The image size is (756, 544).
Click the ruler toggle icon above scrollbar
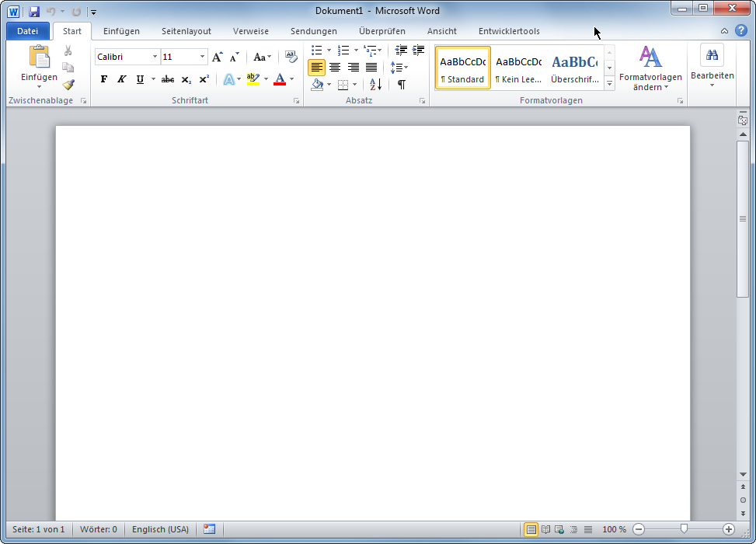743,119
